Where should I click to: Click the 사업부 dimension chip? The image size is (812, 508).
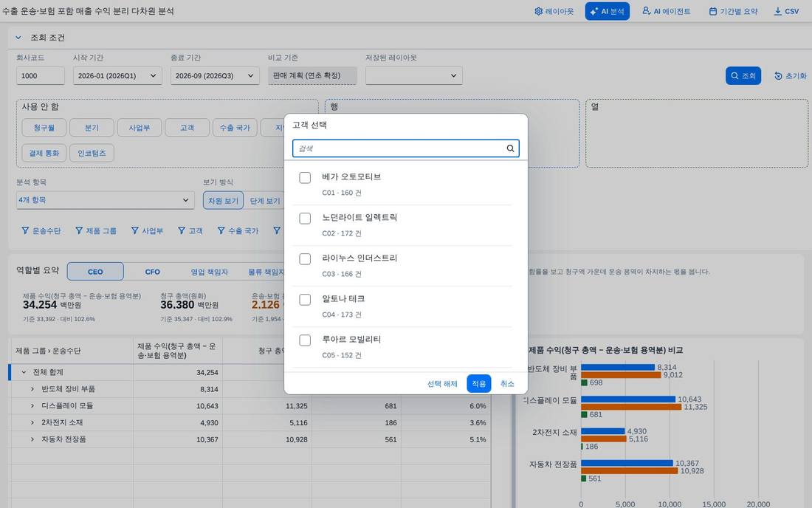point(140,128)
